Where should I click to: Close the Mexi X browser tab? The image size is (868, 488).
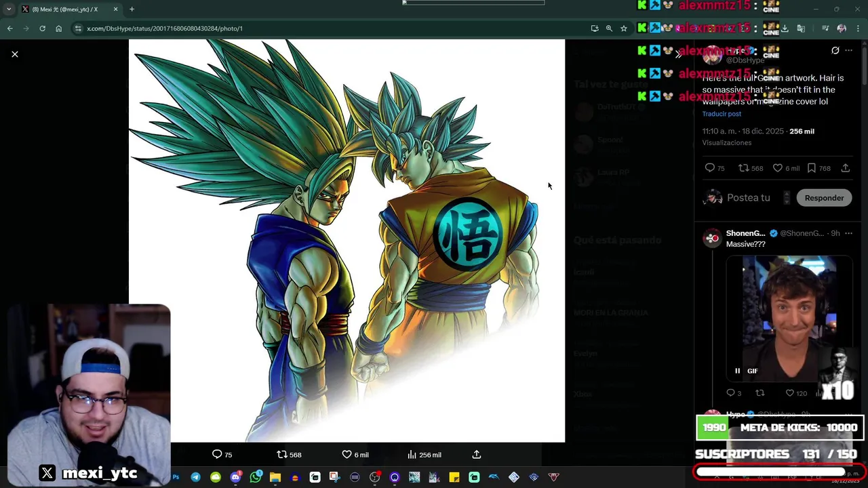(x=115, y=9)
